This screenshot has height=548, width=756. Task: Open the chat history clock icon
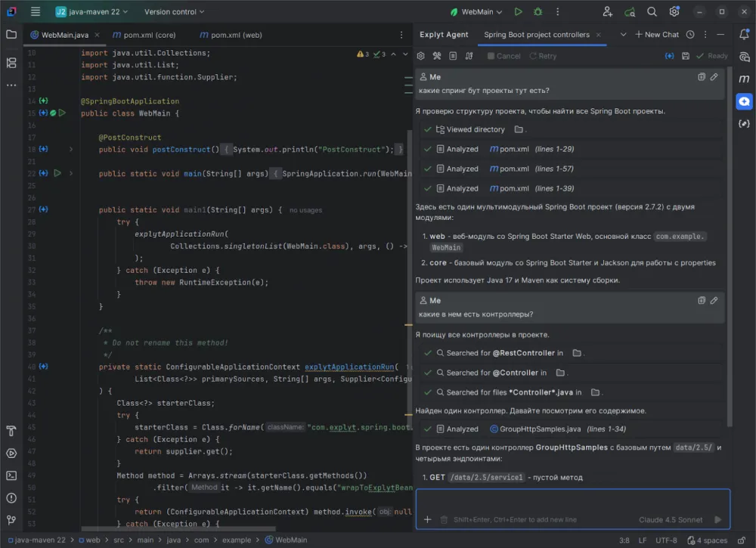[x=690, y=35]
